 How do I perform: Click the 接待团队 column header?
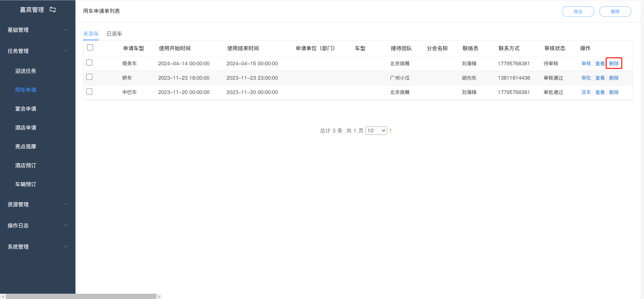click(401, 48)
